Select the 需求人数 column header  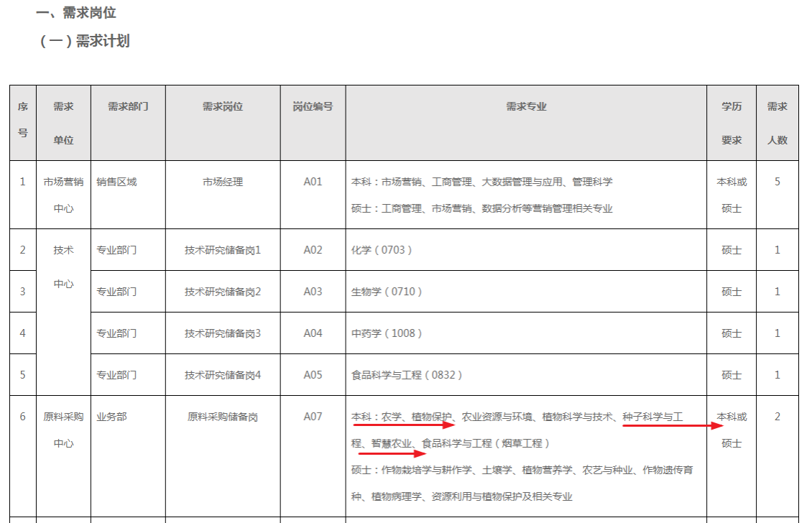[x=777, y=123]
